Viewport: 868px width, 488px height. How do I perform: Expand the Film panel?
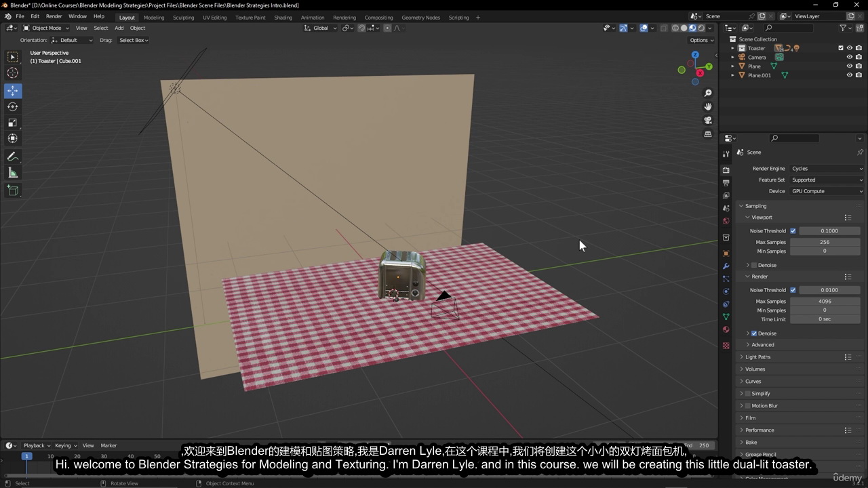click(x=750, y=418)
